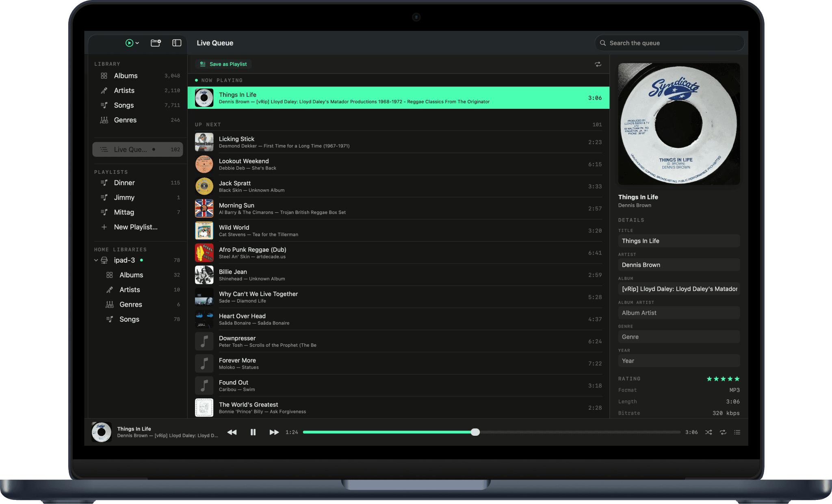Open Artists under ipad-3
The width and height of the screenshot is (832, 504).
pos(138,290)
